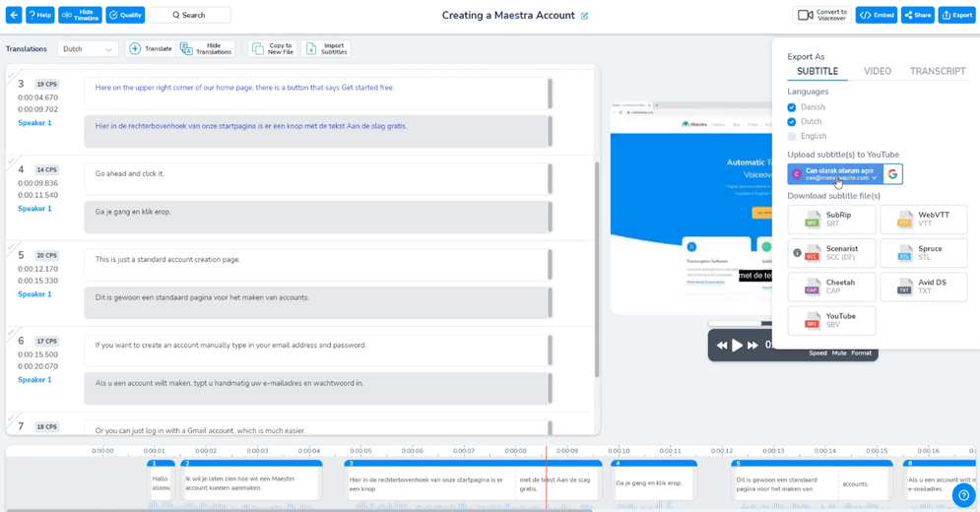The height and width of the screenshot is (512, 980).
Task: Click the fast-forward playback button
Action: (x=752, y=345)
